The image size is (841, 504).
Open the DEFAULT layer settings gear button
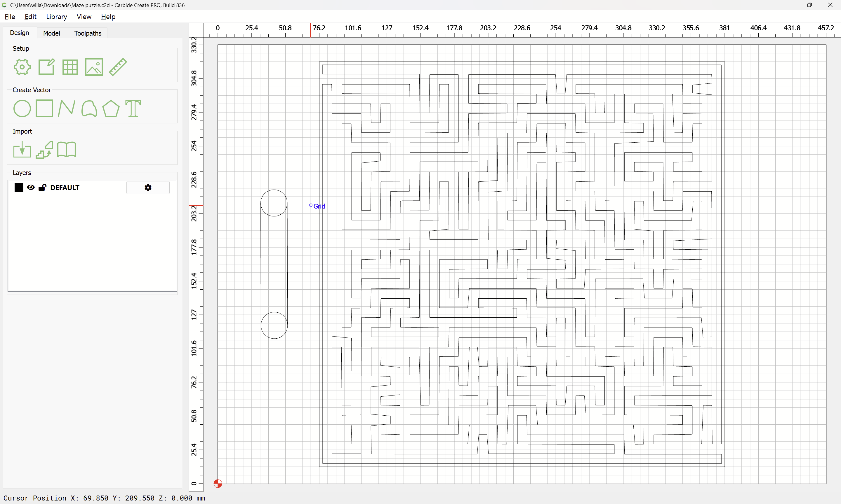point(148,188)
